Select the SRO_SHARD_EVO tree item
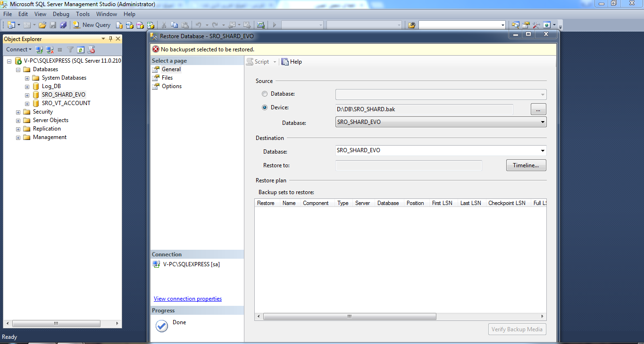Image resolution: width=644 pixels, height=344 pixels. coord(64,95)
